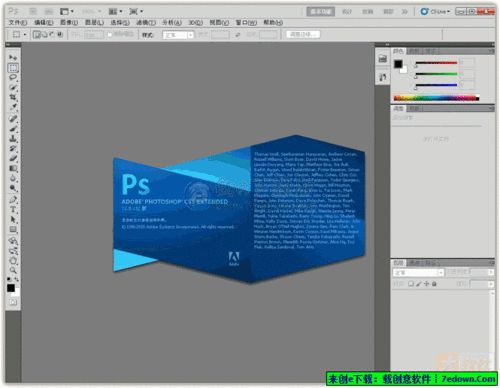Select the Eyedropper tool

click(13, 107)
